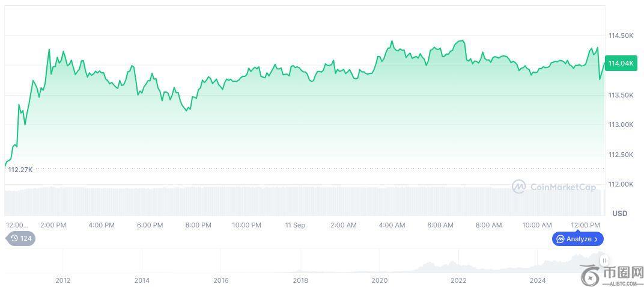
Task: Click the 112.27K opening price label
Action: tap(20, 170)
